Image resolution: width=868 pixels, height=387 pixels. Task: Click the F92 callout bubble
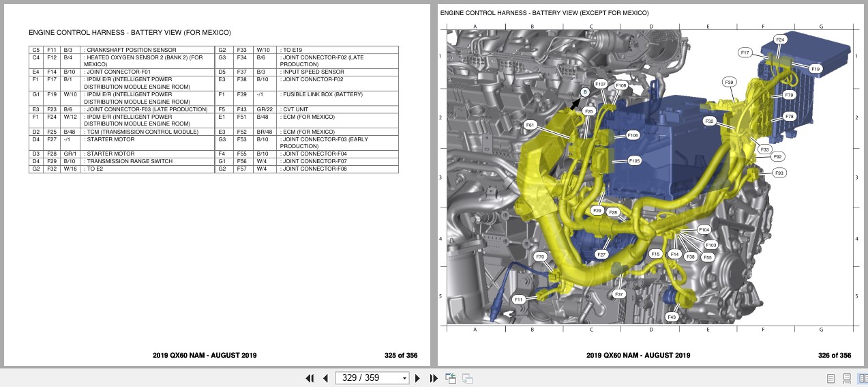pyautogui.click(x=778, y=156)
